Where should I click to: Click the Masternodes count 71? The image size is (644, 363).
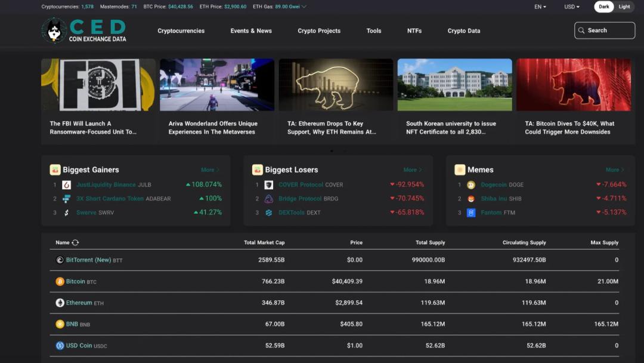134,7
